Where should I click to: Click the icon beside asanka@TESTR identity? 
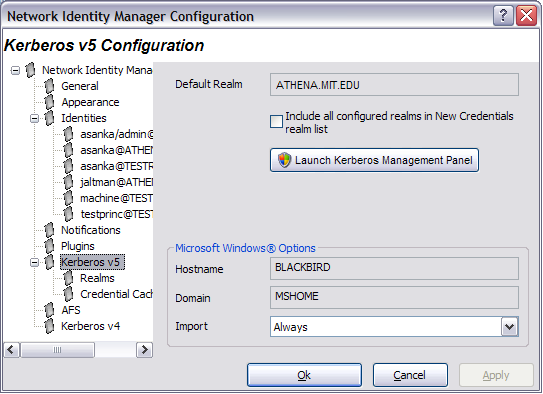pos(69,166)
